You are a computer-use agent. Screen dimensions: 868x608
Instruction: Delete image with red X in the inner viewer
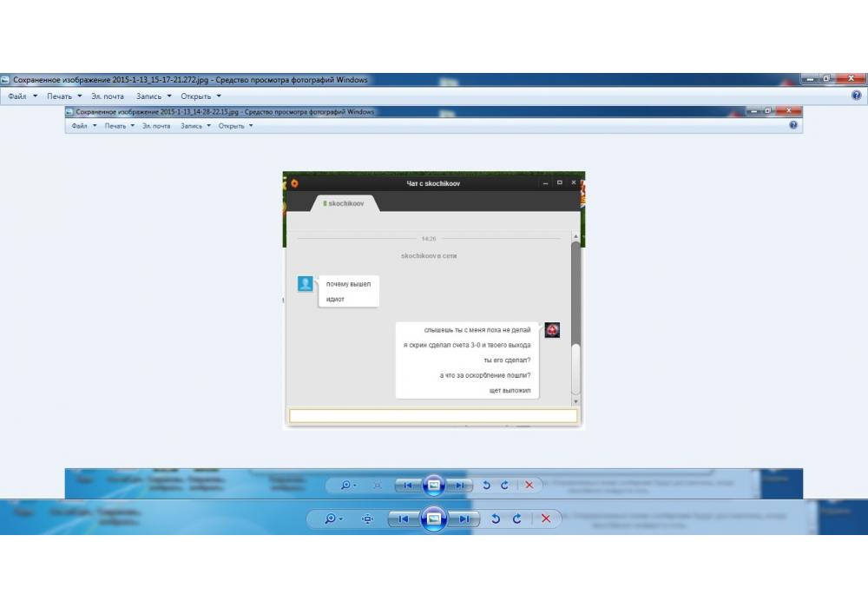point(529,485)
